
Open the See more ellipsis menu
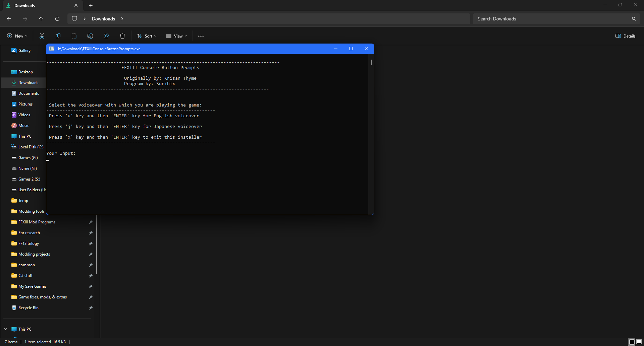(201, 36)
